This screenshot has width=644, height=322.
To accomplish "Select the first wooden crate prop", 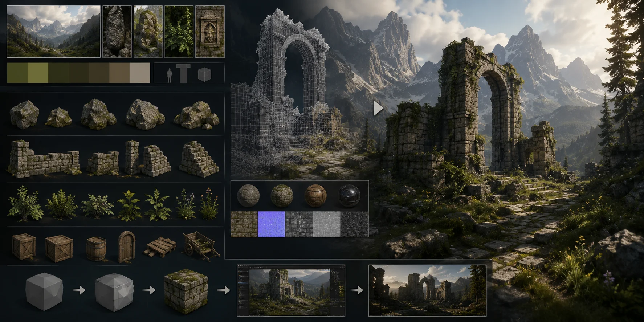I will [24, 246].
